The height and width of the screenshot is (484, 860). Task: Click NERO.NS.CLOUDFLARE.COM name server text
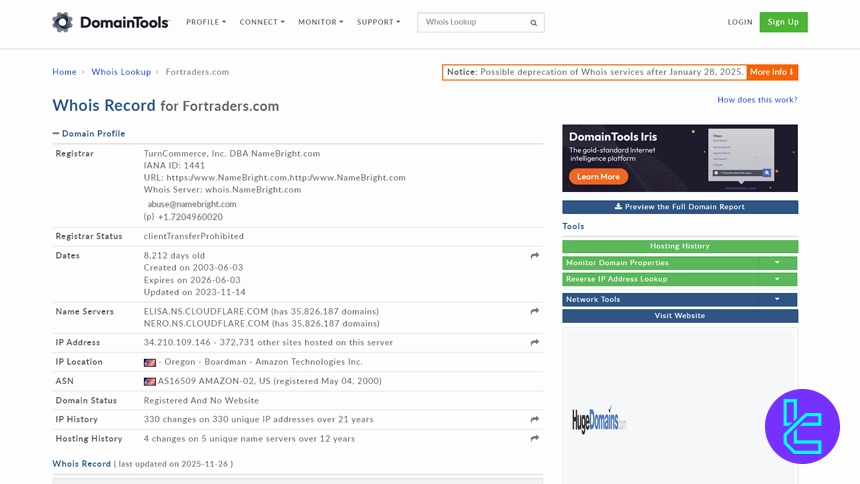[206, 323]
